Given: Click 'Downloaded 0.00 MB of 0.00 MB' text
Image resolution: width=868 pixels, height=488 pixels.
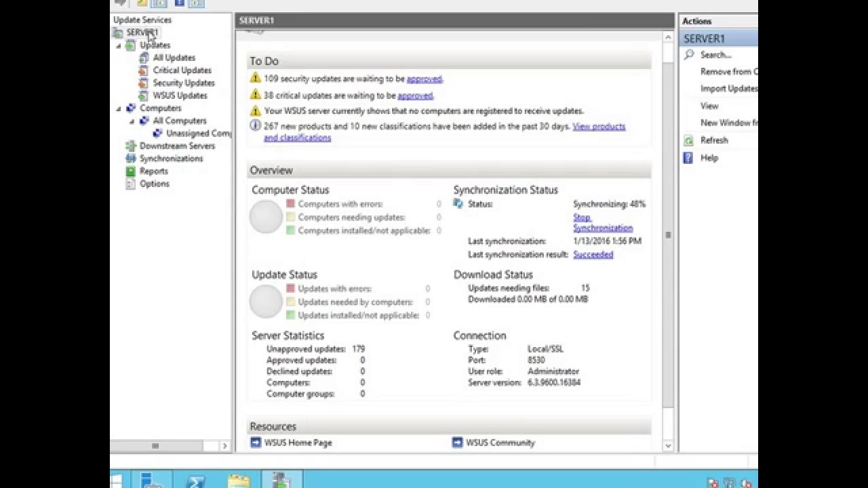Looking at the screenshot, I should 528,299.
